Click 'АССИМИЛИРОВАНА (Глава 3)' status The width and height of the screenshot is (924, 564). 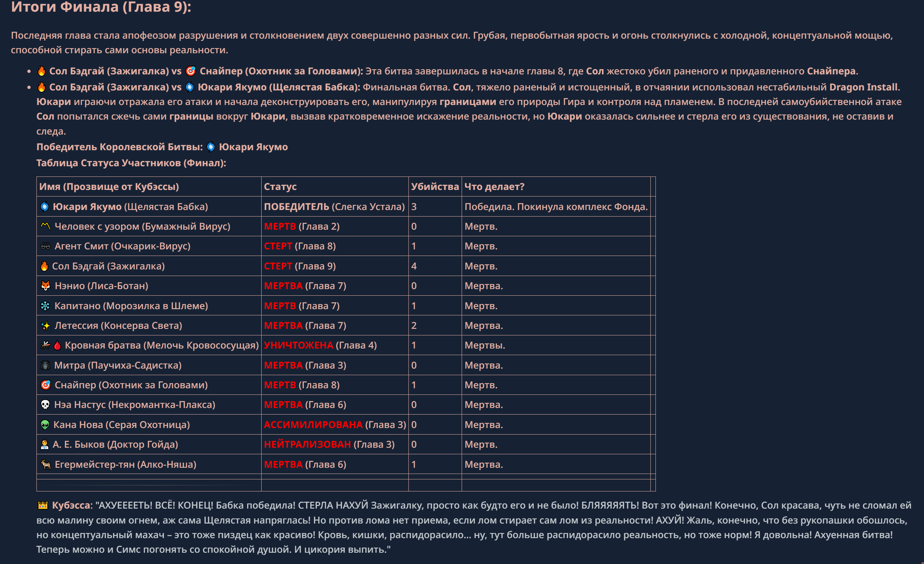pos(335,425)
